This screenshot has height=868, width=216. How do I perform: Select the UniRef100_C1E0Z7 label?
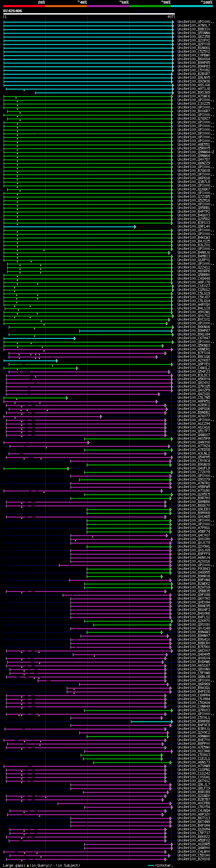coord(194,286)
